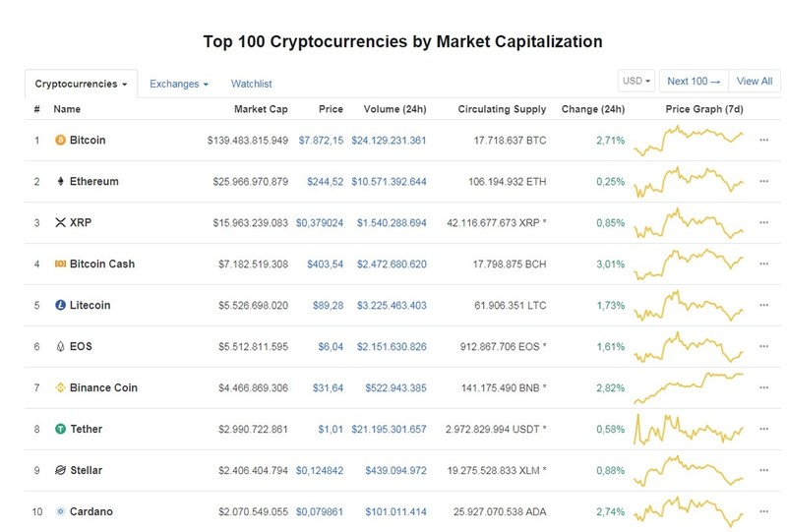Sort by Market Cap column header
The width and height of the screenshot is (787, 532).
[261, 109]
